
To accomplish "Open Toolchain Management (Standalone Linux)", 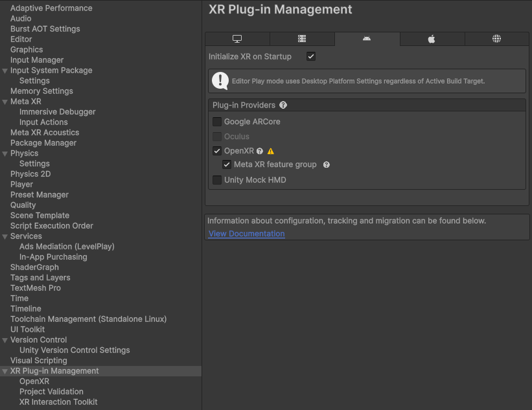I will (x=88, y=319).
